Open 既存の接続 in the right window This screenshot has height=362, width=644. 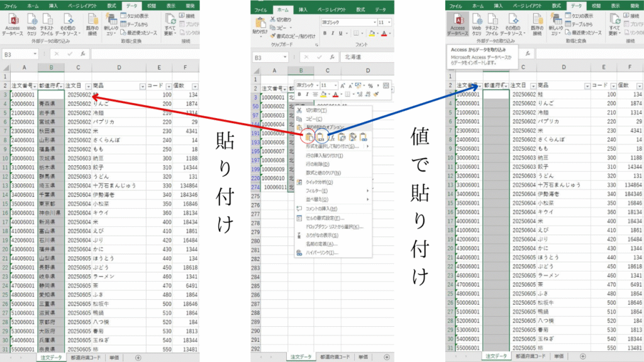[537, 25]
